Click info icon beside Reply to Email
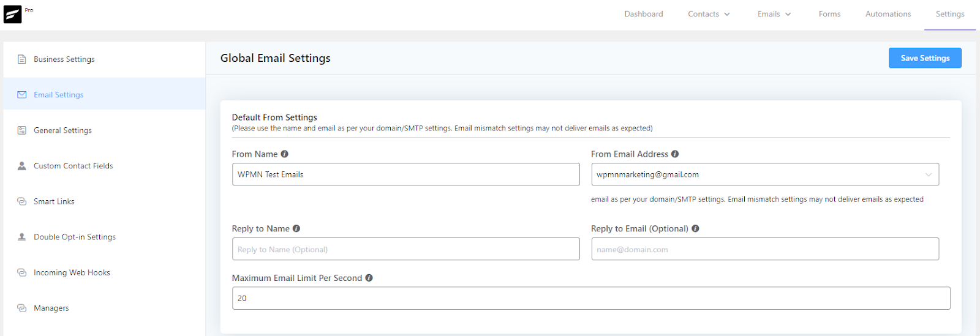 (x=695, y=229)
